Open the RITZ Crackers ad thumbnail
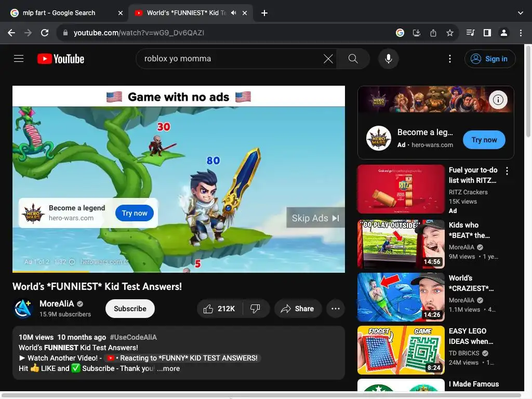 (401, 189)
